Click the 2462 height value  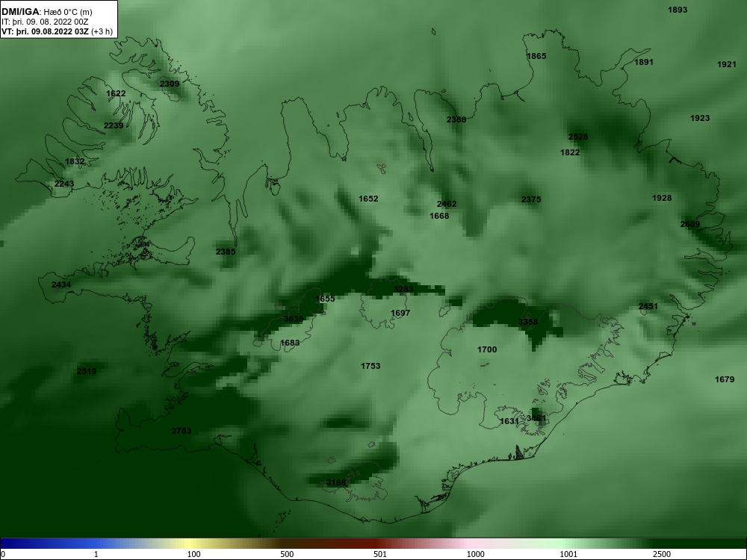pyautogui.click(x=447, y=204)
